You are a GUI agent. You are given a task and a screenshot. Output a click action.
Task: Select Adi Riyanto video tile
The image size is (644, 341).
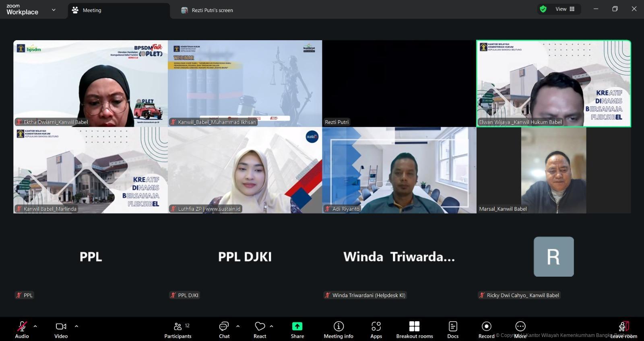(399, 170)
